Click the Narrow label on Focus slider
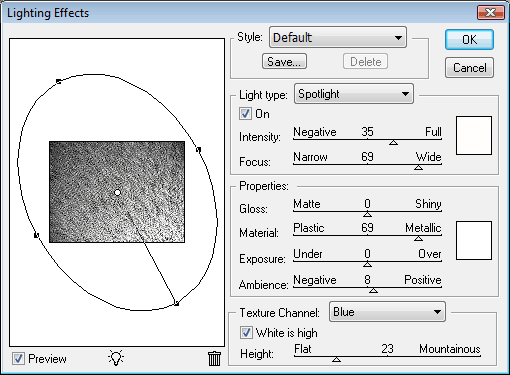510x375 pixels. [310, 157]
